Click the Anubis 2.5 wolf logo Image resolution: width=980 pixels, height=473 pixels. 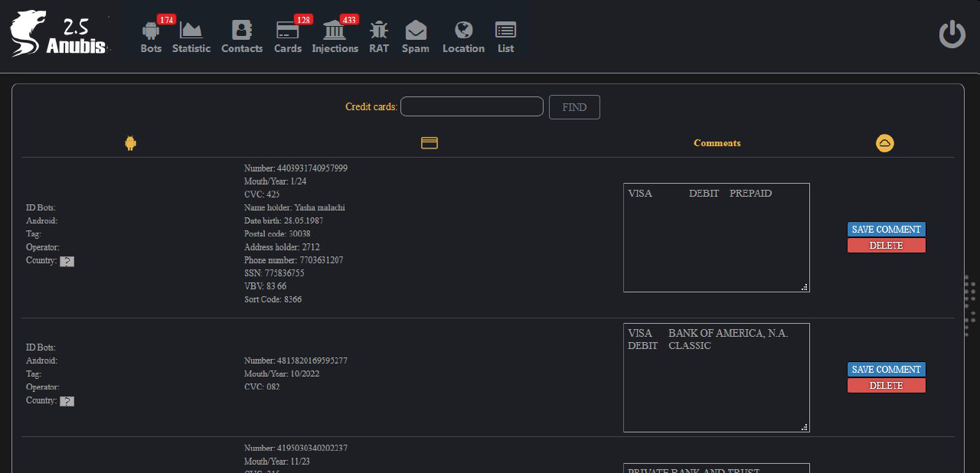click(x=60, y=34)
